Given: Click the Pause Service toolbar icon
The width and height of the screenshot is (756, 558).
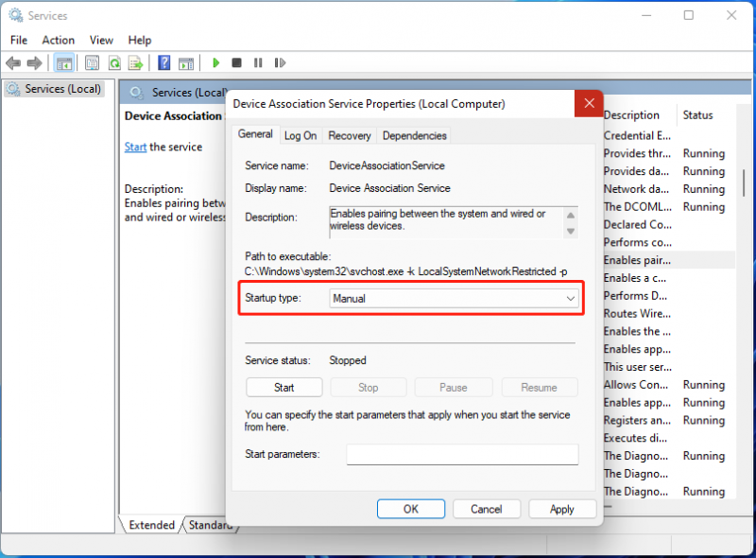Looking at the screenshot, I should 258,62.
